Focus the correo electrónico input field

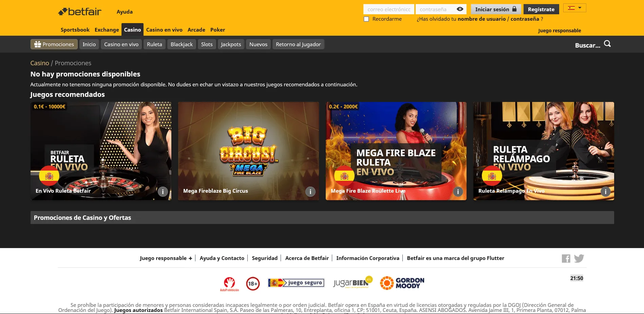[389, 9]
